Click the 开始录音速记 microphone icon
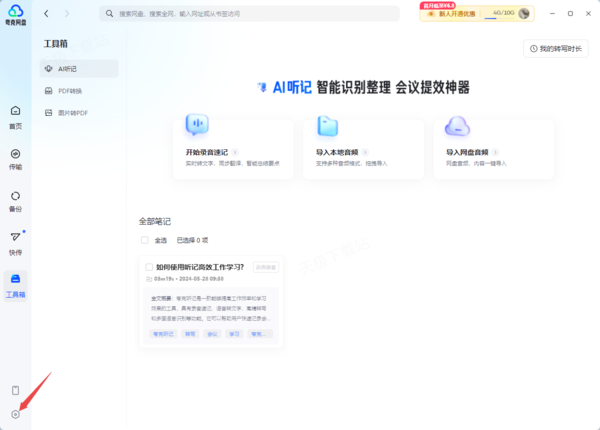The image size is (600, 430). (x=197, y=125)
